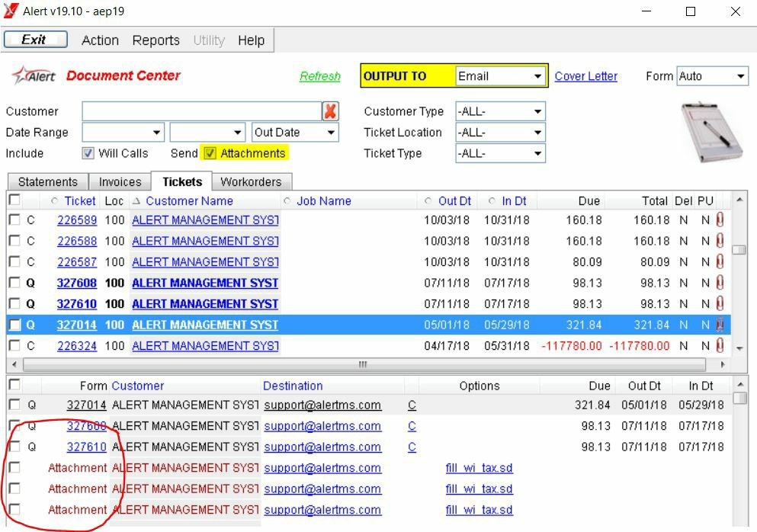The image size is (757, 532).
Task: Open the Customer Type dropdown
Action: [500, 111]
